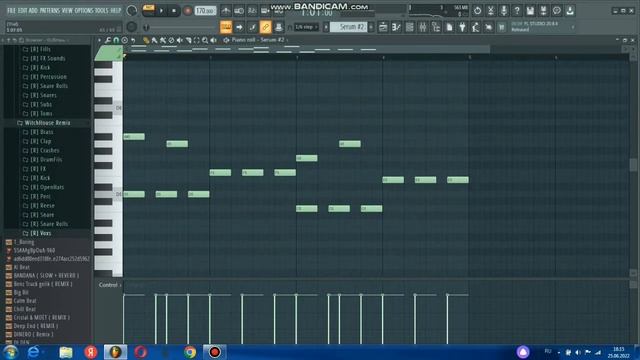Open the Serum #2 pattern selector

coord(348,27)
